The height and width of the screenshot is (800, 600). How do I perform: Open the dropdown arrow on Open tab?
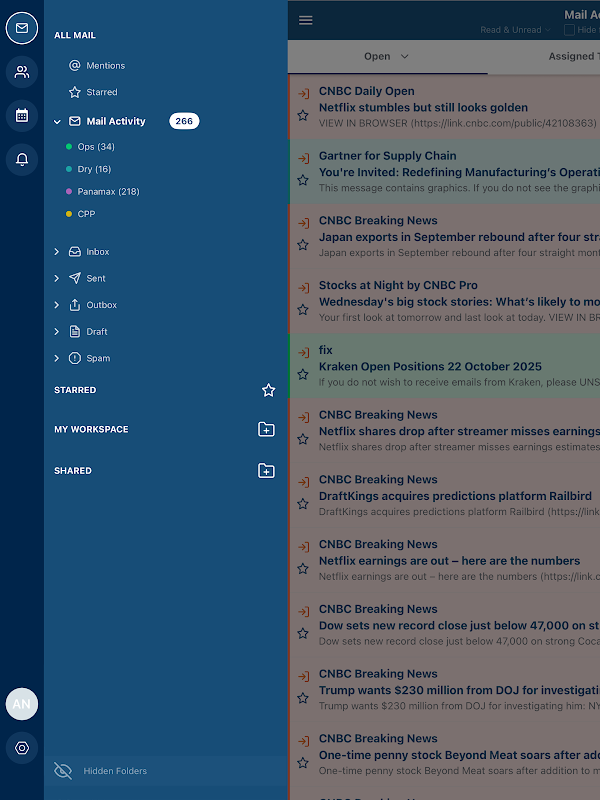405,57
